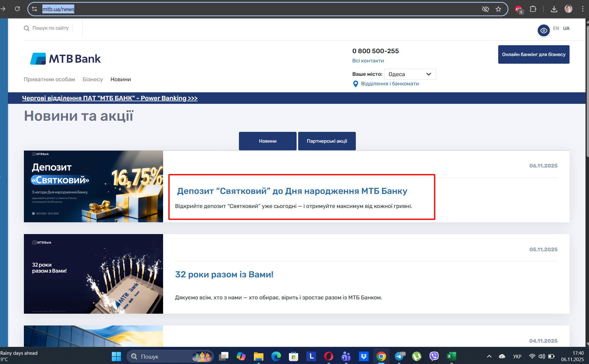The width and height of the screenshot is (589, 364).
Task: Open the 32 роки разом із Вами! article
Action: pos(224,275)
